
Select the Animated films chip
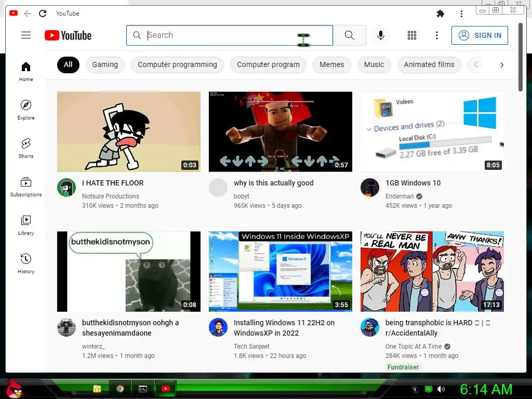pyautogui.click(x=429, y=64)
